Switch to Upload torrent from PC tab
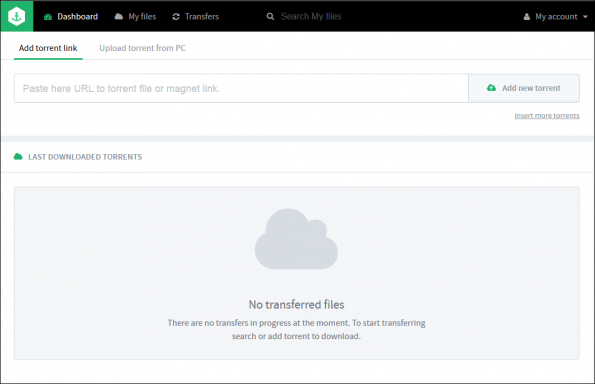 [x=142, y=48]
